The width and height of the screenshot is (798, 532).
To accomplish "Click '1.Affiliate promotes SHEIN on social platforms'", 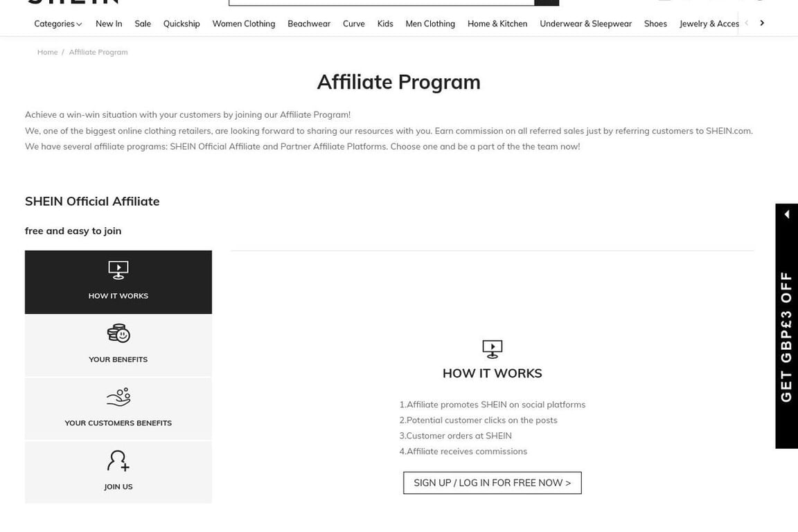I will click(x=492, y=405).
